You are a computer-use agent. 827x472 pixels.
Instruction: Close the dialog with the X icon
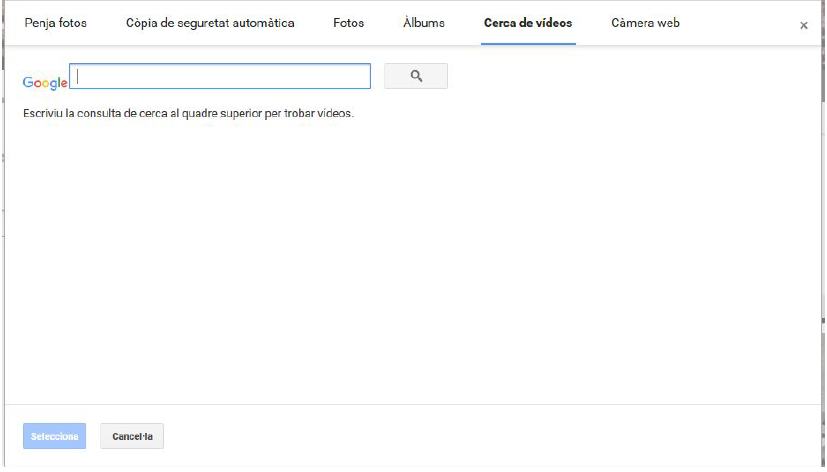coord(803,26)
